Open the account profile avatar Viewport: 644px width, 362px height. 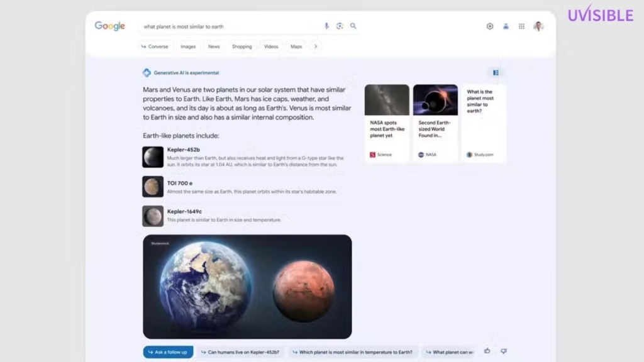click(x=538, y=26)
